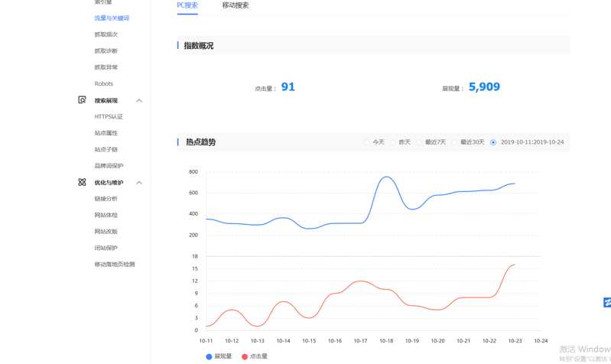
Task: Select the 今天 radio button
Action: (x=367, y=142)
